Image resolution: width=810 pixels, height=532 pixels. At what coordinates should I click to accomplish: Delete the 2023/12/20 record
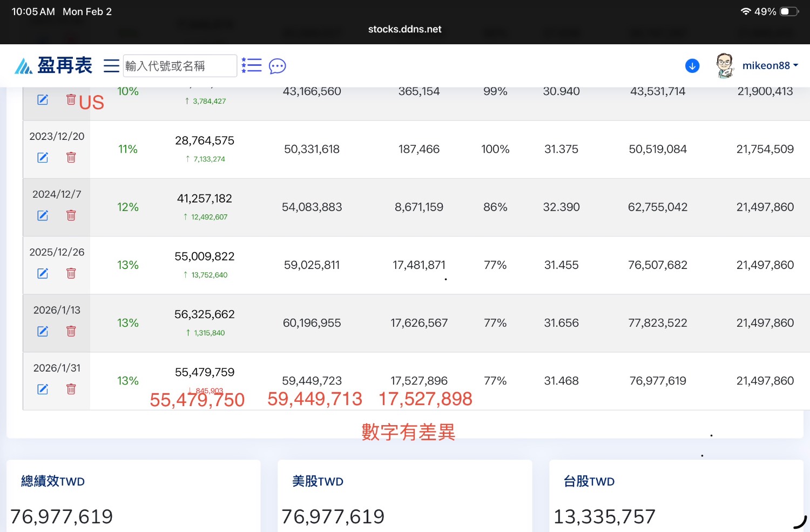point(71,158)
